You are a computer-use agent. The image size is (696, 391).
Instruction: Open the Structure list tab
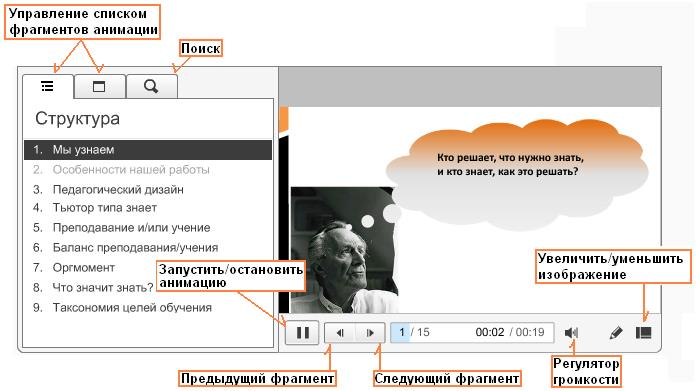tap(48, 86)
